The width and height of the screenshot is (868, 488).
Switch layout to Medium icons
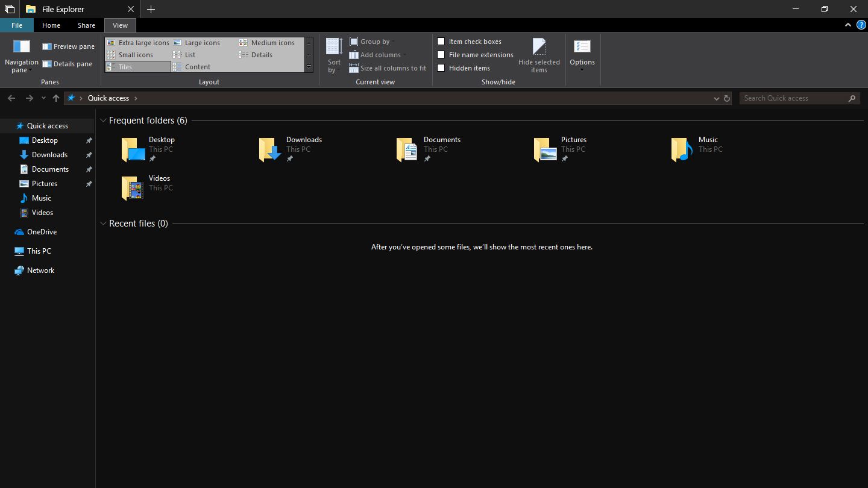point(266,43)
